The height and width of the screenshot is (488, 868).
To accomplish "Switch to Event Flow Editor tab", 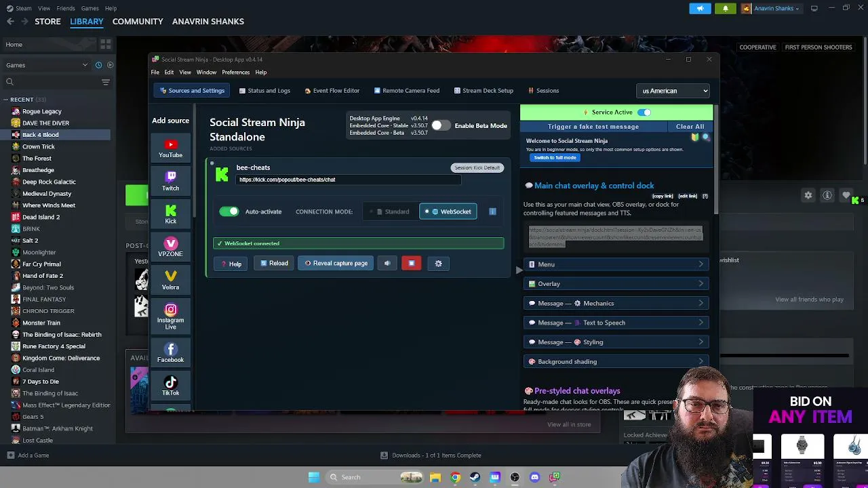I will tap(332, 91).
